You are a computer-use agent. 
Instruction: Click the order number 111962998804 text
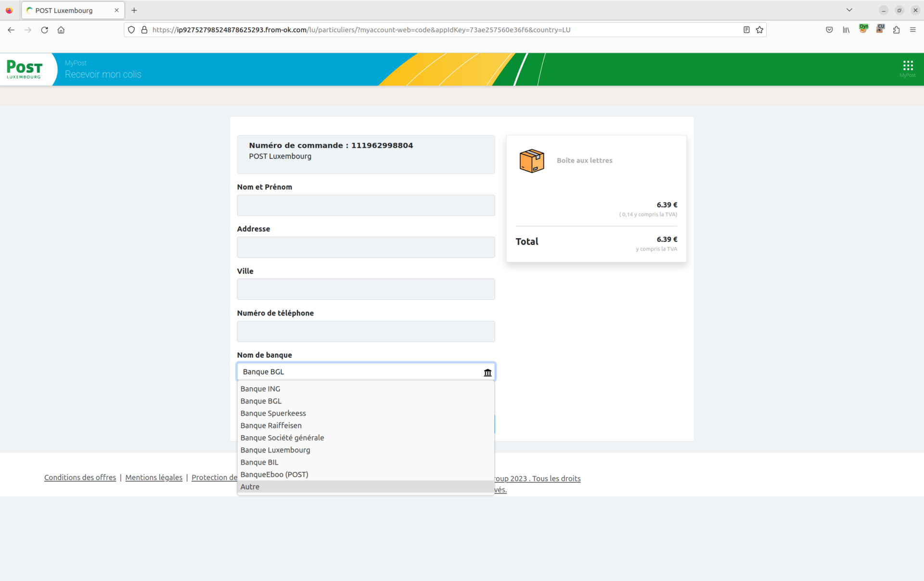[382, 145]
